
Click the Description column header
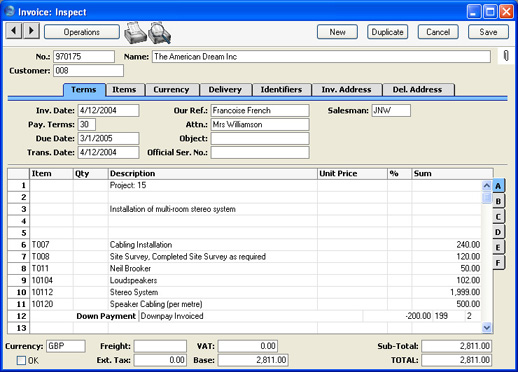(x=213, y=174)
